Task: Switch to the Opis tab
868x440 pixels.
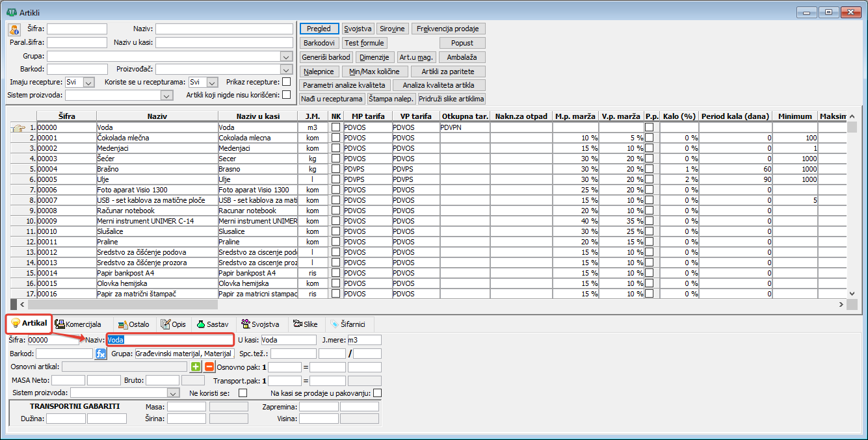Action: pos(174,324)
